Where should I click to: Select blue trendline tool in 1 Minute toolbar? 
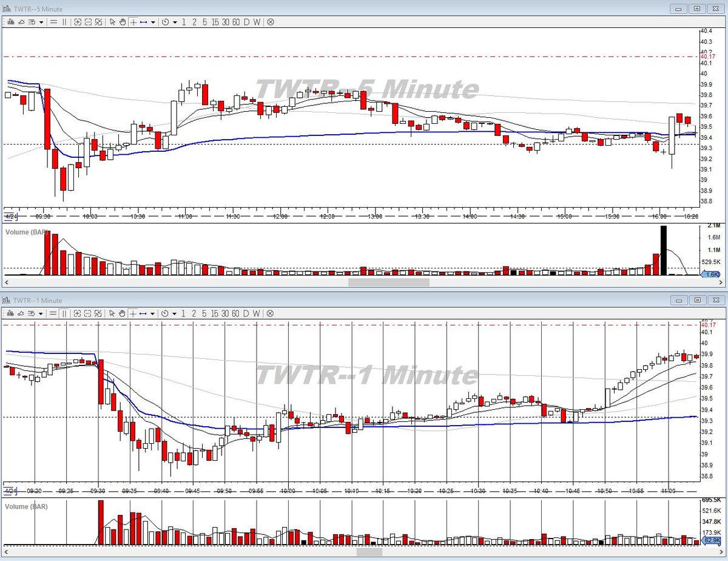click(x=144, y=313)
